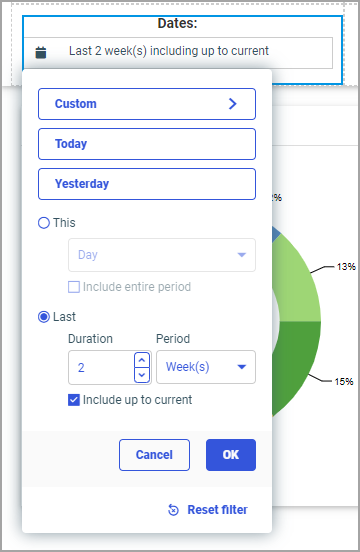Check Include entire period checkbox
This screenshot has height=552, width=360.
[x=74, y=287]
